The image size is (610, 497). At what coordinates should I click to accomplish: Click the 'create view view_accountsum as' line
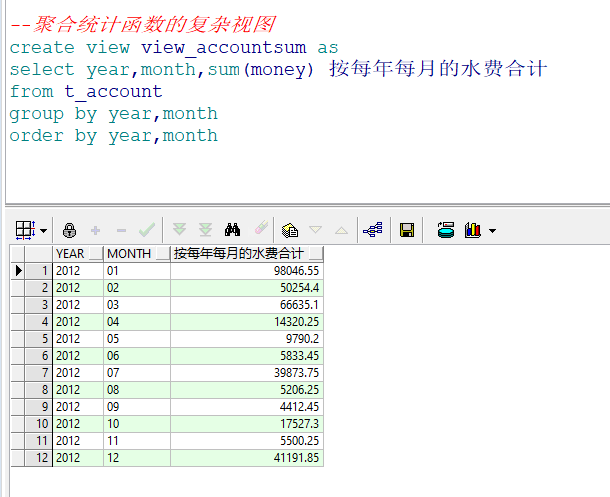click(x=174, y=47)
